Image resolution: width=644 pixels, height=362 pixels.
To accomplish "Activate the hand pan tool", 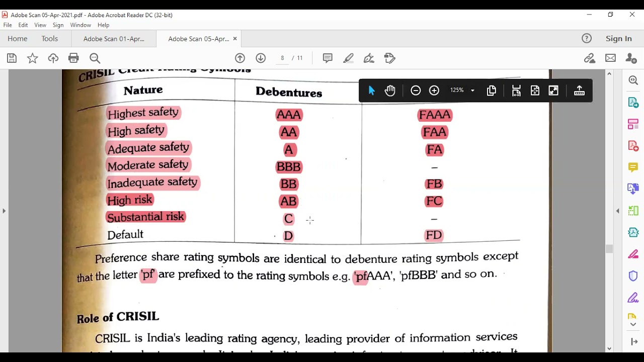I will coord(390,90).
